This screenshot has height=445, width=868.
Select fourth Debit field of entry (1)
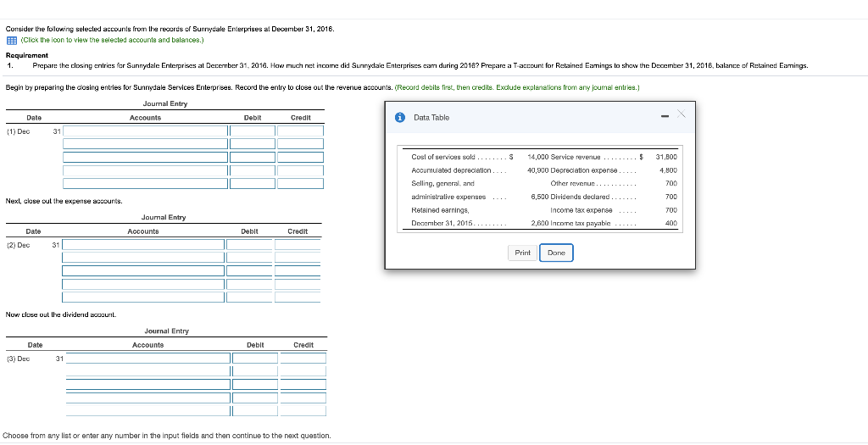click(x=253, y=170)
